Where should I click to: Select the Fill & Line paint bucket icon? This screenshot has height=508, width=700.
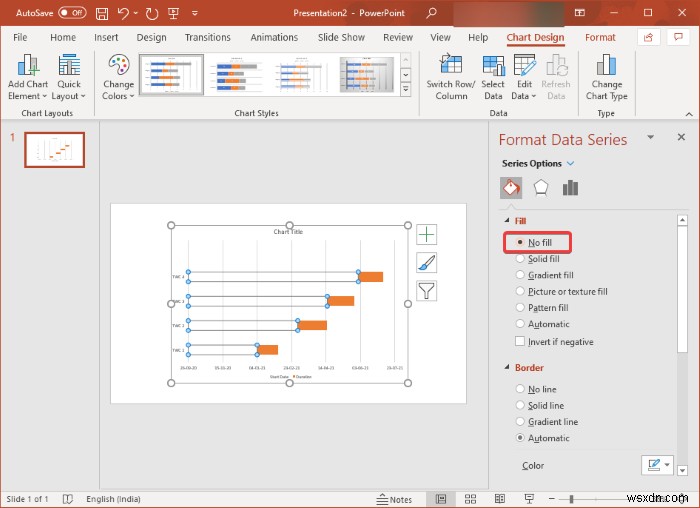pyautogui.click(x=511, y=187)
